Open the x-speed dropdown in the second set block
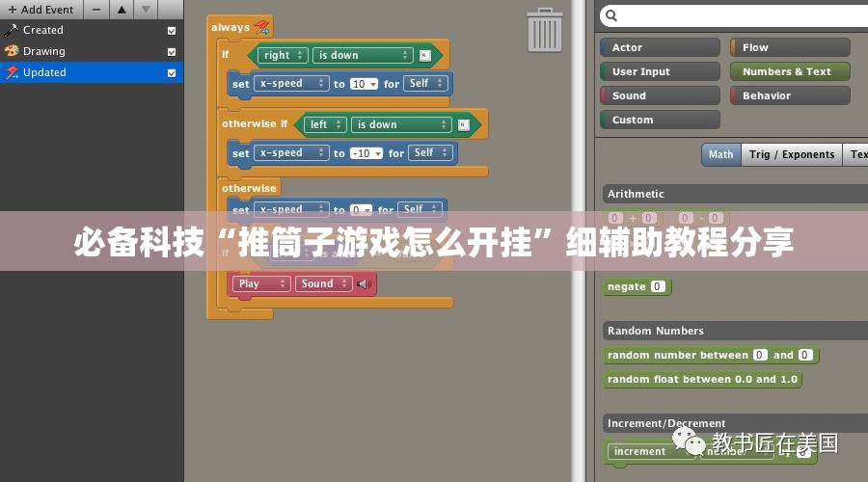Viewport: 868px width, 482px height. (291, 152)
